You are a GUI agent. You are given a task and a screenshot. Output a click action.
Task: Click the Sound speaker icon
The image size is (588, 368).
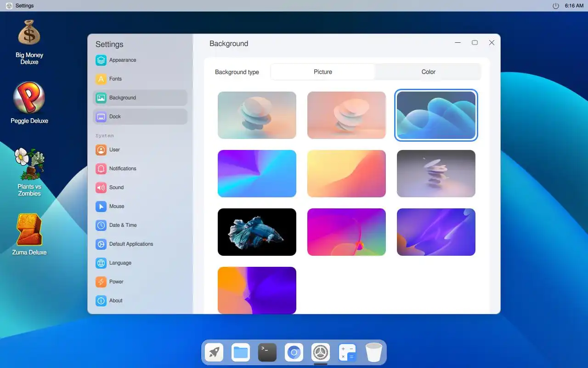click(101, 188)
